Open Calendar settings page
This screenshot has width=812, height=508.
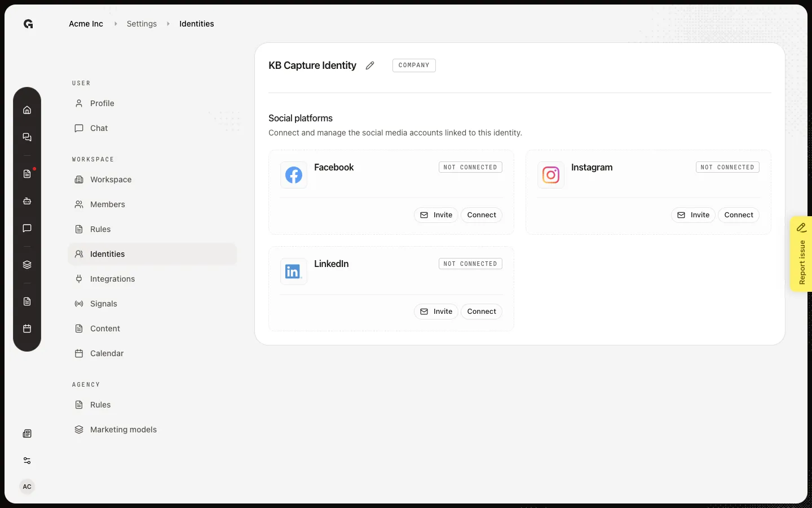152,353
